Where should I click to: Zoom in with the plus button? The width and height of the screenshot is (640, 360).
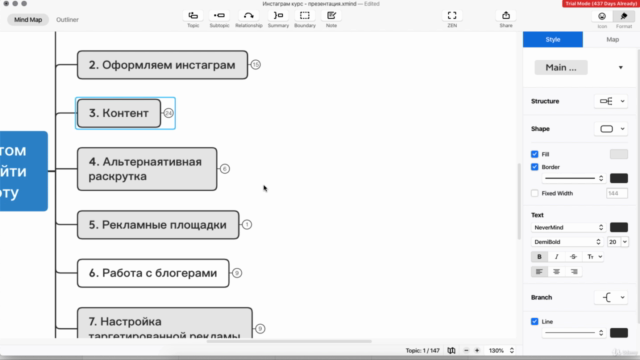tap(477, 351)
